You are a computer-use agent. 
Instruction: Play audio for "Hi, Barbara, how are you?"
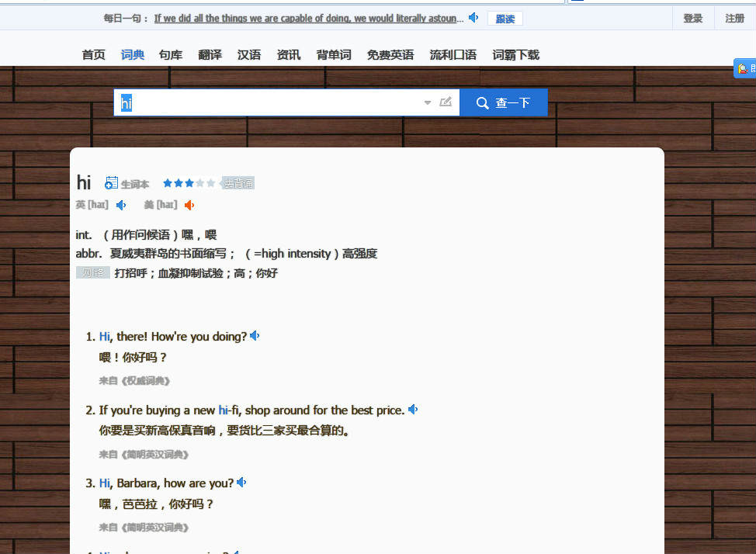(242, 483)
